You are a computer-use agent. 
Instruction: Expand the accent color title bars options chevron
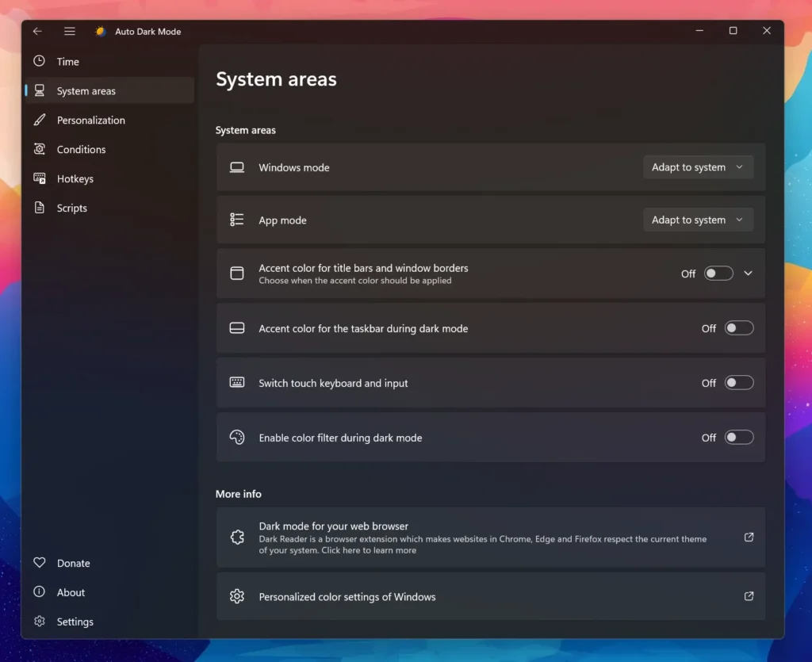748,274
